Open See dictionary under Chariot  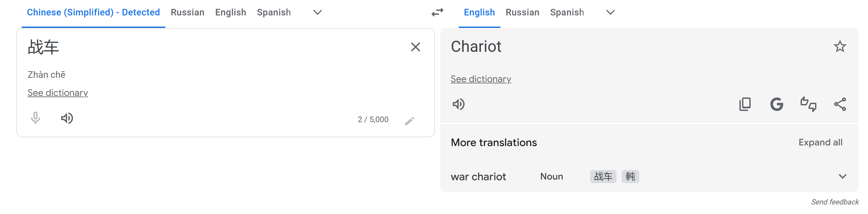pyautogui.click(x=481, y=79)
